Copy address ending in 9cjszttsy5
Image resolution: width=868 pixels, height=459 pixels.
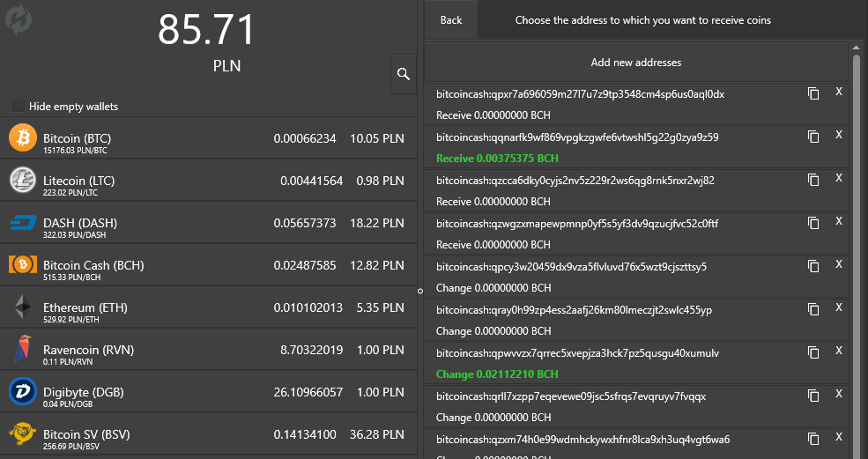pyautogui.click(x=813, y=266)
